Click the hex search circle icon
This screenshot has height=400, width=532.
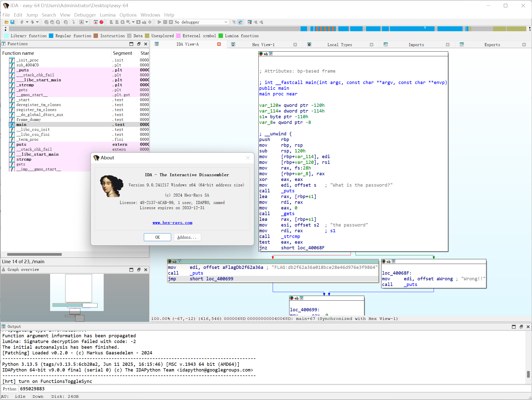click(46, 22)
